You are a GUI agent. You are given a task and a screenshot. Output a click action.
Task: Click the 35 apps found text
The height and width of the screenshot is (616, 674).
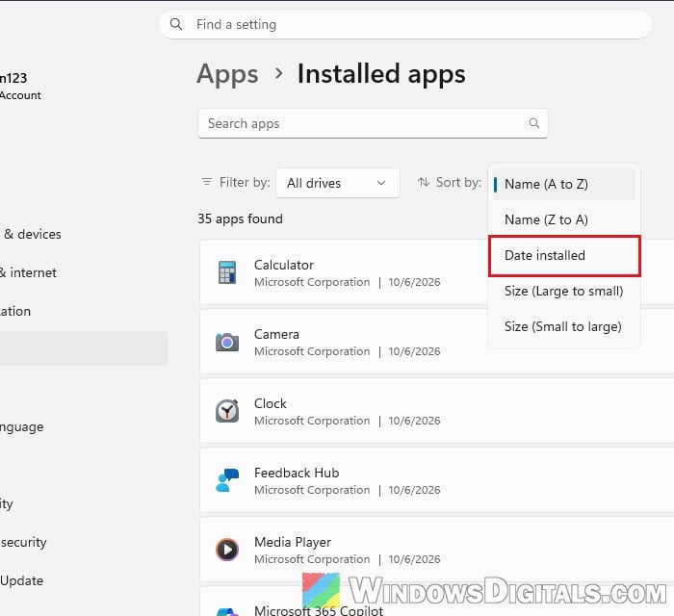coord(240,219)
